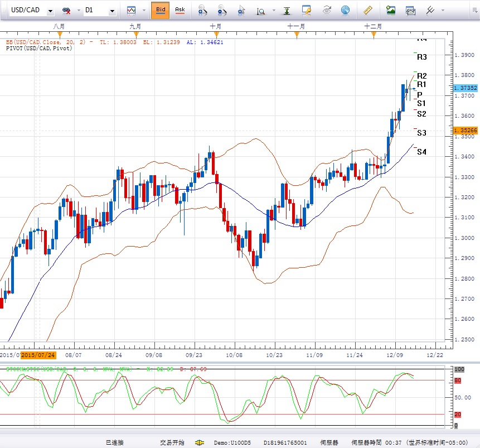Click the R3 pivot level label
The image size is (480, 448).
421,57
